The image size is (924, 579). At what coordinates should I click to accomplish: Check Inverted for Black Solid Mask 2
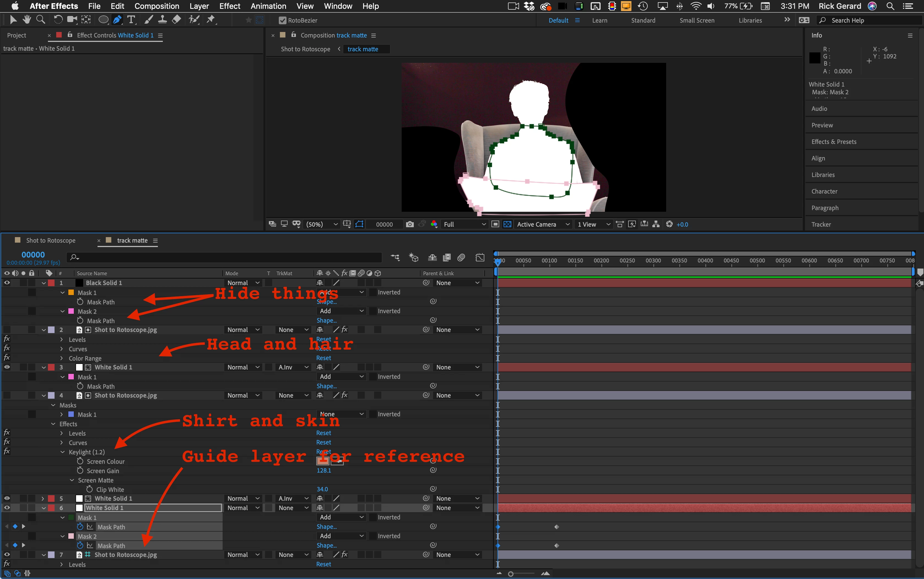click(373, 311)
